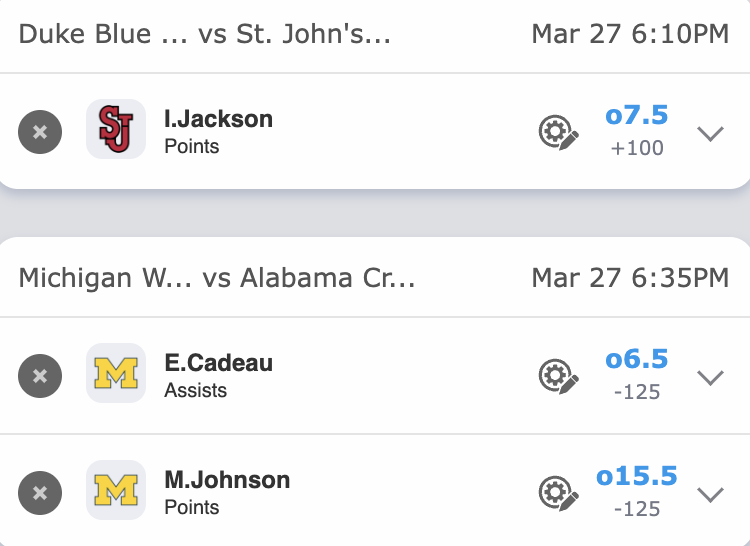Select the o7.5 line for I.Jackson
Screen dimensions: 750x546
tap(637, 116)
